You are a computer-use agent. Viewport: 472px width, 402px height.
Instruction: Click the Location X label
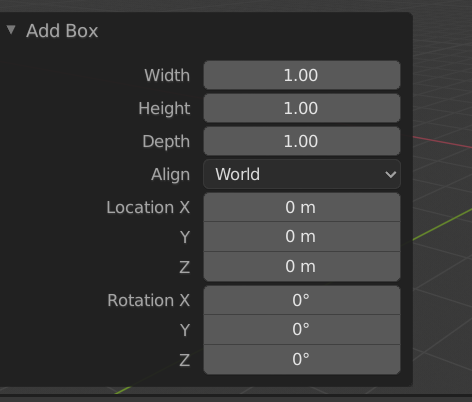point(148,207)
